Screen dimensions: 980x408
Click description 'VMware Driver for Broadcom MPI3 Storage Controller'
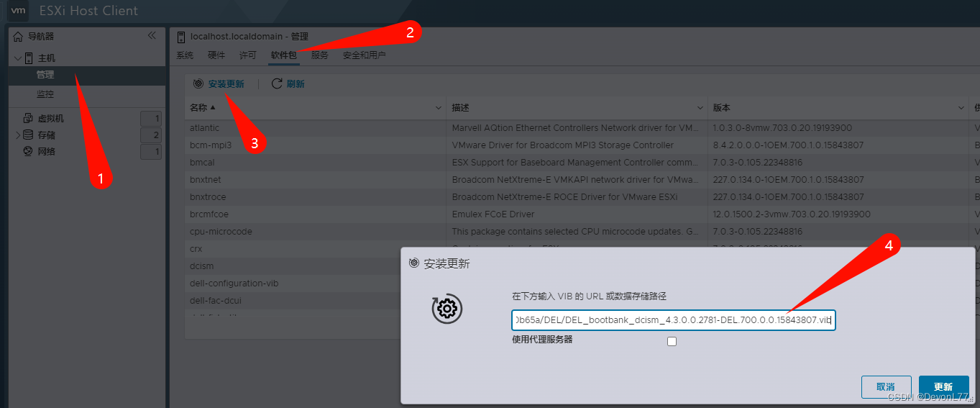tap(563, 145)
